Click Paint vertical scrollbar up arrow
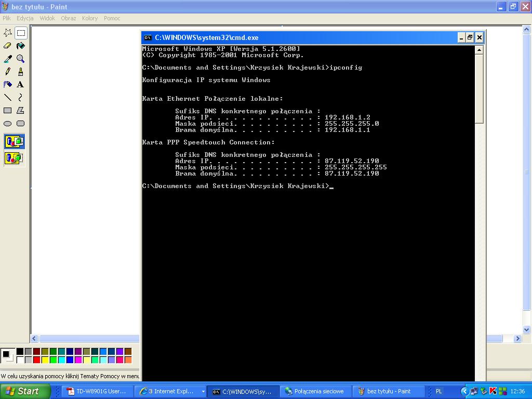Image resolution: width=532 pixels, height=399 pixels. coord(526,30)
